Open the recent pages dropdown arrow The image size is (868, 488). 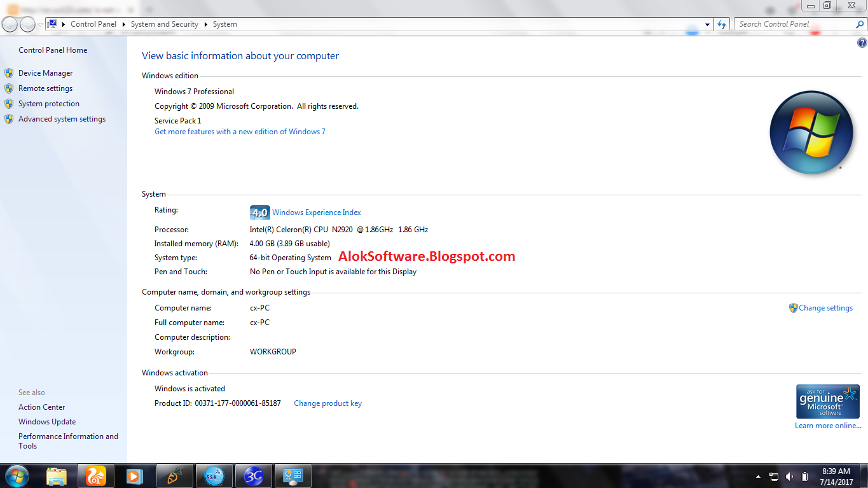40,25
